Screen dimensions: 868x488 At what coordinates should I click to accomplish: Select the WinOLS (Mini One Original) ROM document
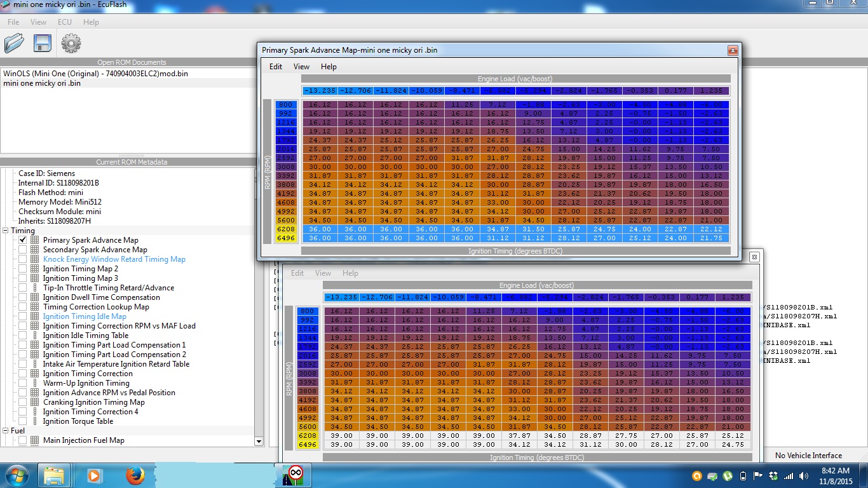pyautogui.click(x=95, y=74)
